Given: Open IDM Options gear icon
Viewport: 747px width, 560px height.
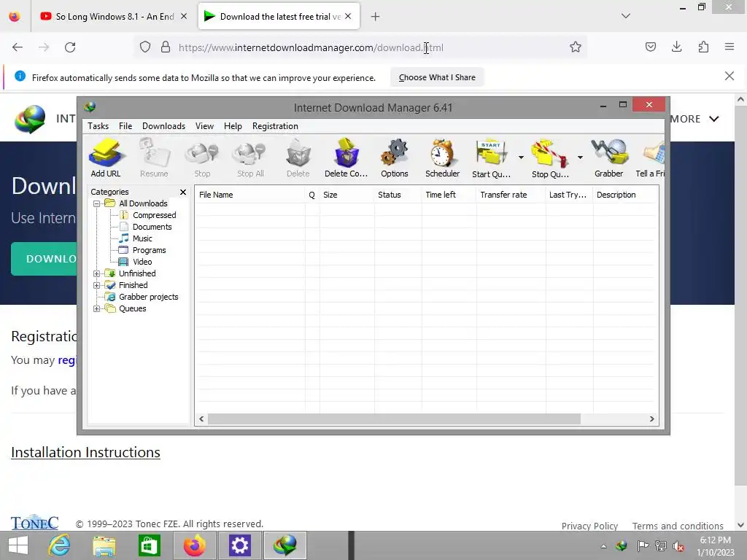Looking at the screenshot, I should point(395,158).
